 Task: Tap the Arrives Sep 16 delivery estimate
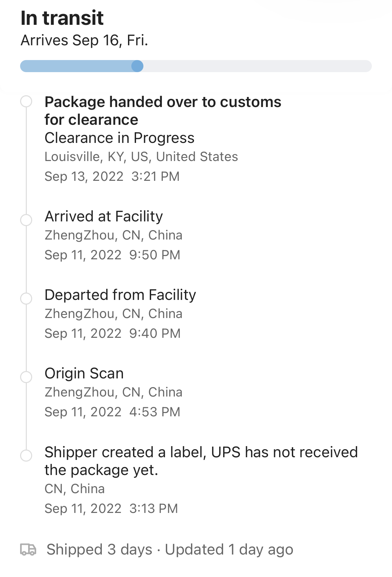(84, 40)
